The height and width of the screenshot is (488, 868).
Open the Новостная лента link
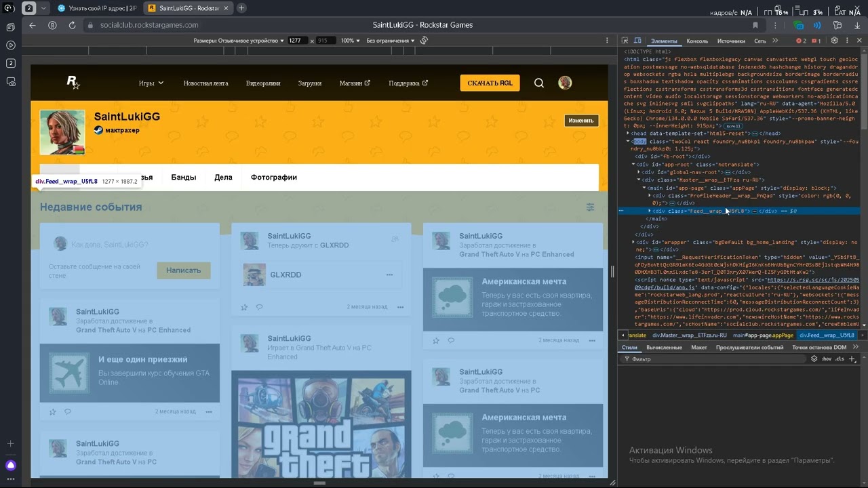point(205,83)
